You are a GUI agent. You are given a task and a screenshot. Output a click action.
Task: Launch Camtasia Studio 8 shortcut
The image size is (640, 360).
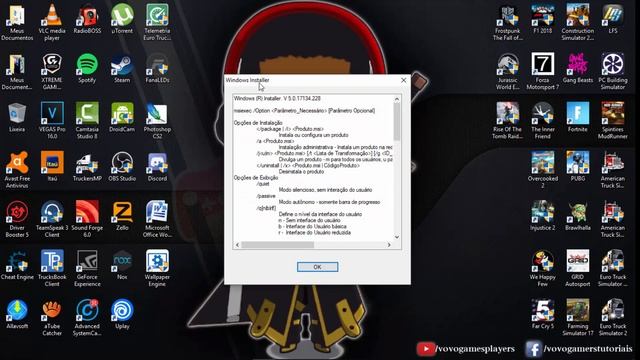87,120
